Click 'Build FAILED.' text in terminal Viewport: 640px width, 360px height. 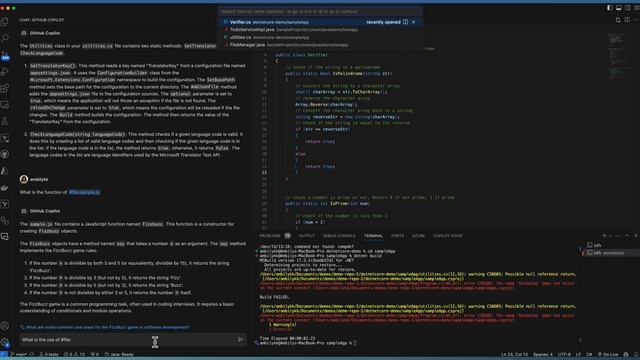pos(274,297)
